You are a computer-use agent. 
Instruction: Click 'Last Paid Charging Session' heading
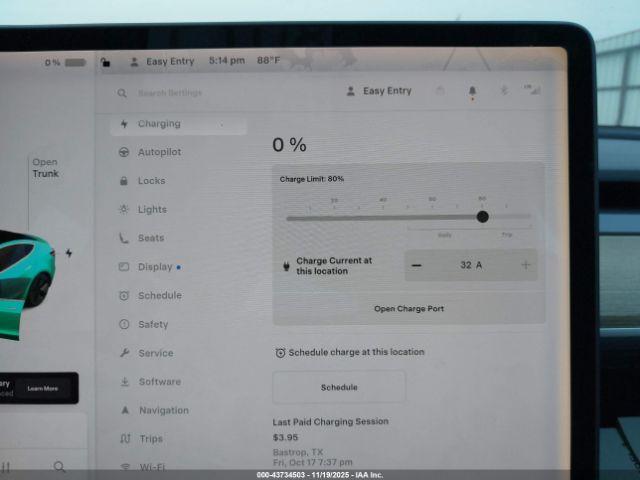click(331, 422)
